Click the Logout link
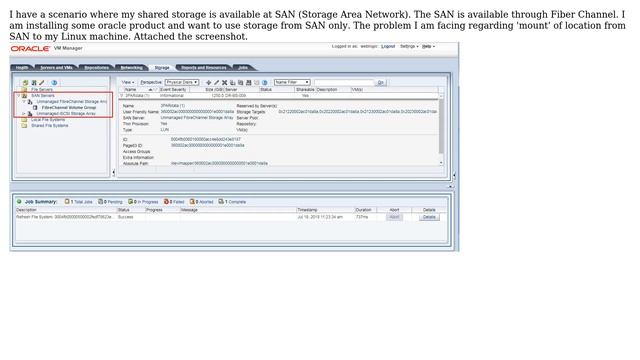The image size is (640, 360). point(388,47)
